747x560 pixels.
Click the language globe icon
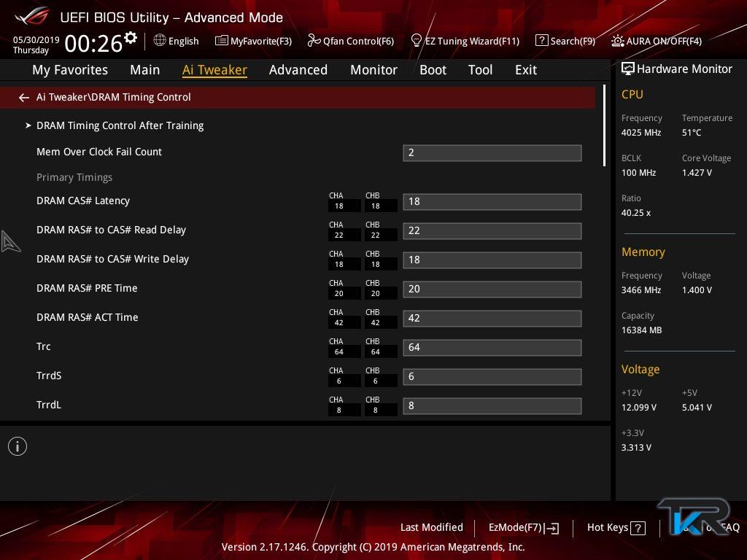coord(160,41)
